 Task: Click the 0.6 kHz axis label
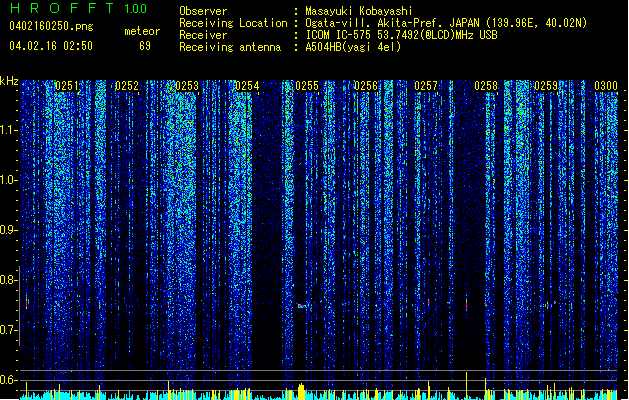[8, 380]
